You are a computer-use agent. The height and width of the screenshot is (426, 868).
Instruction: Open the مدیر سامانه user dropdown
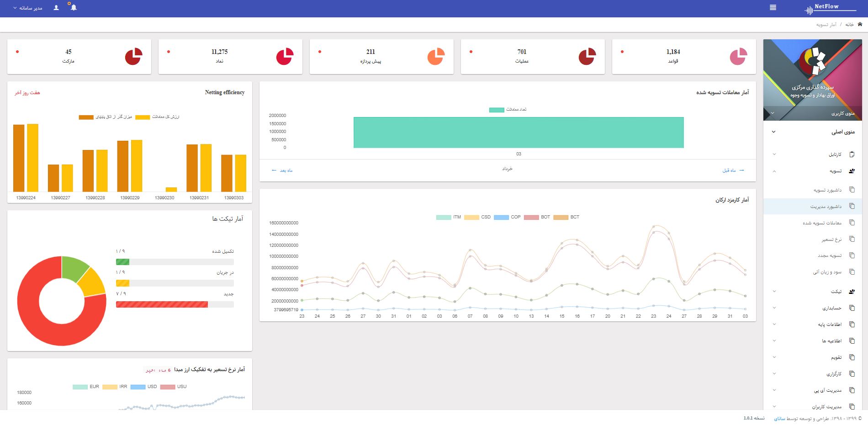28,8
